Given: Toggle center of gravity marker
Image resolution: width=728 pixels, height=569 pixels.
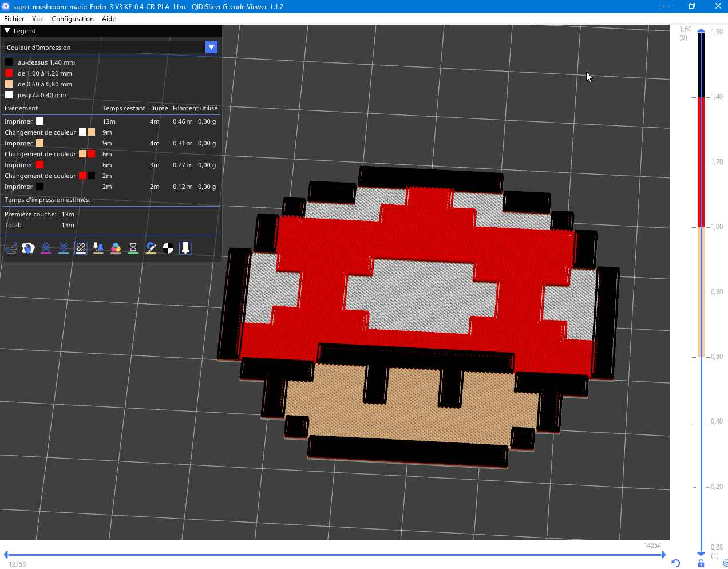Looking at the screenshot, I should 168,248.
